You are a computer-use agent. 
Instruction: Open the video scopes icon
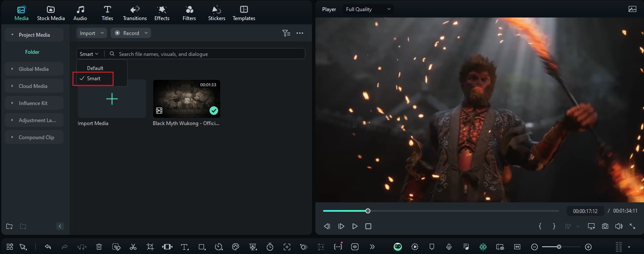coord(632,9)
